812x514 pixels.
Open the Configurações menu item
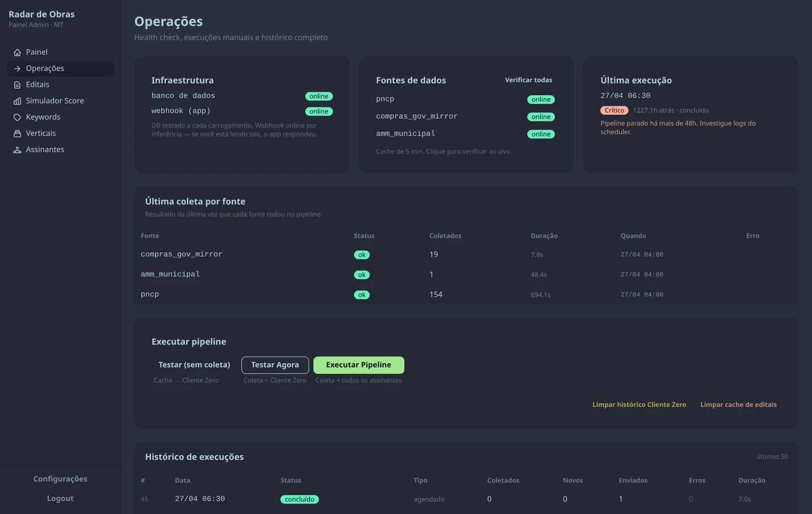click(x=60, y=479)
